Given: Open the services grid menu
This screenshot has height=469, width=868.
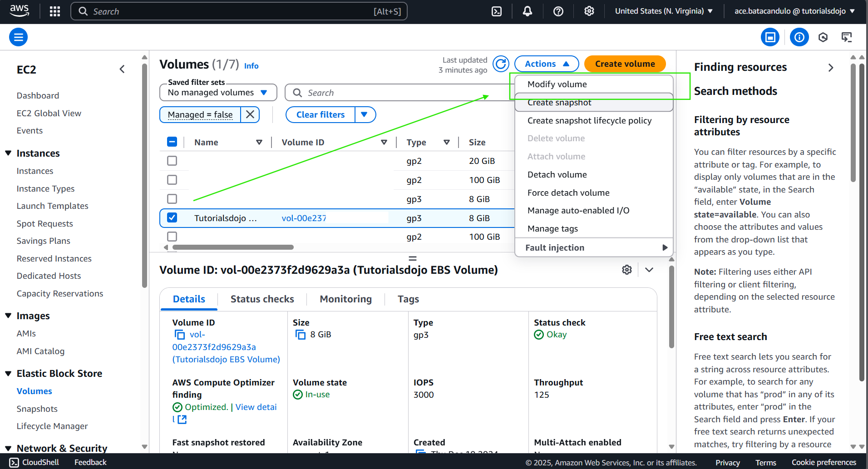Looking at the screenshot, I should point(55,11).
